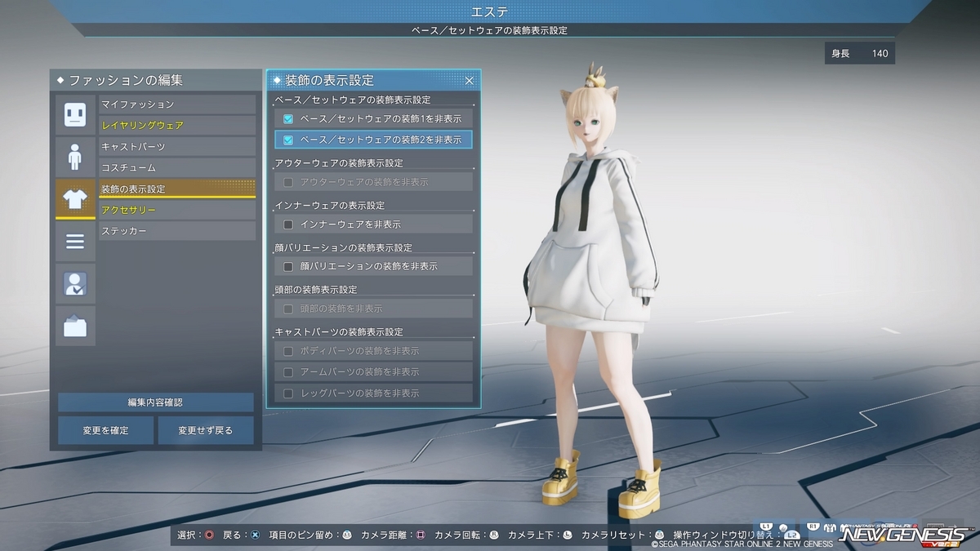
Task: Open レイヤリングウェア menu item
Action: (x=177, y=126)
